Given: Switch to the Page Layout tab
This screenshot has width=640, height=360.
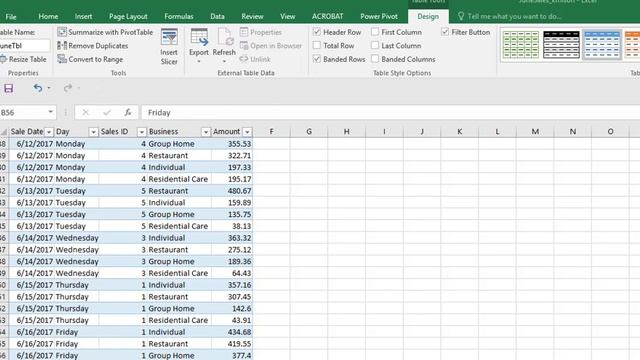Looking at the screenshot, I should point(128,16).
